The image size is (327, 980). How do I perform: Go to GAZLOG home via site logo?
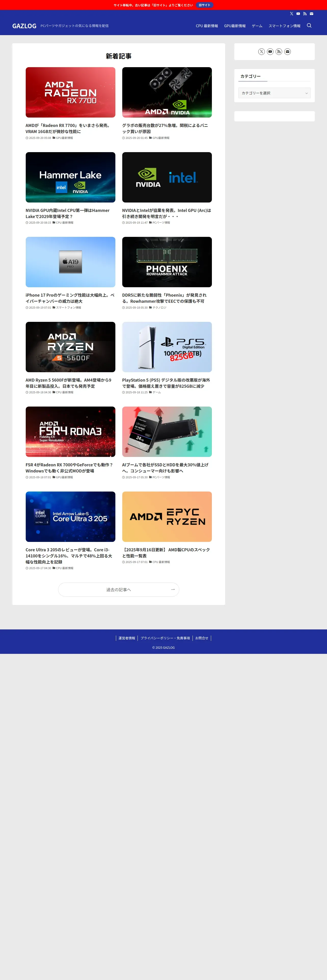coord(24,26)
